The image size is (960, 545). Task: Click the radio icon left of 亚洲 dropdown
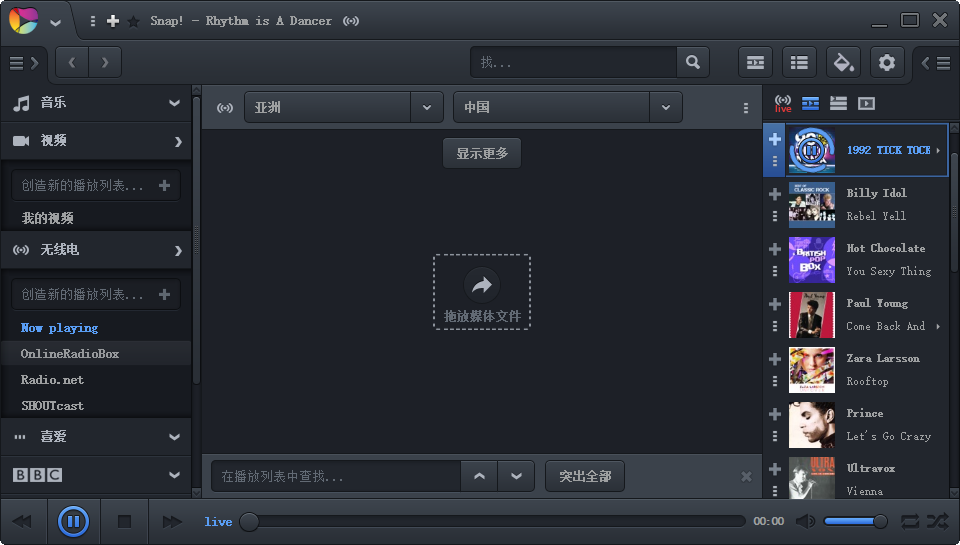coord(225,108)
